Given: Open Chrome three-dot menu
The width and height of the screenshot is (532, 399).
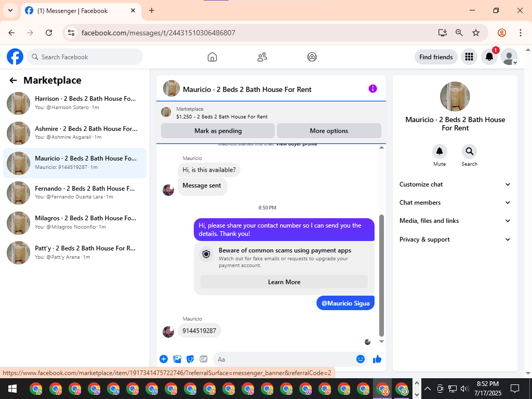Looking at the screenshot, I should (521, 33).
